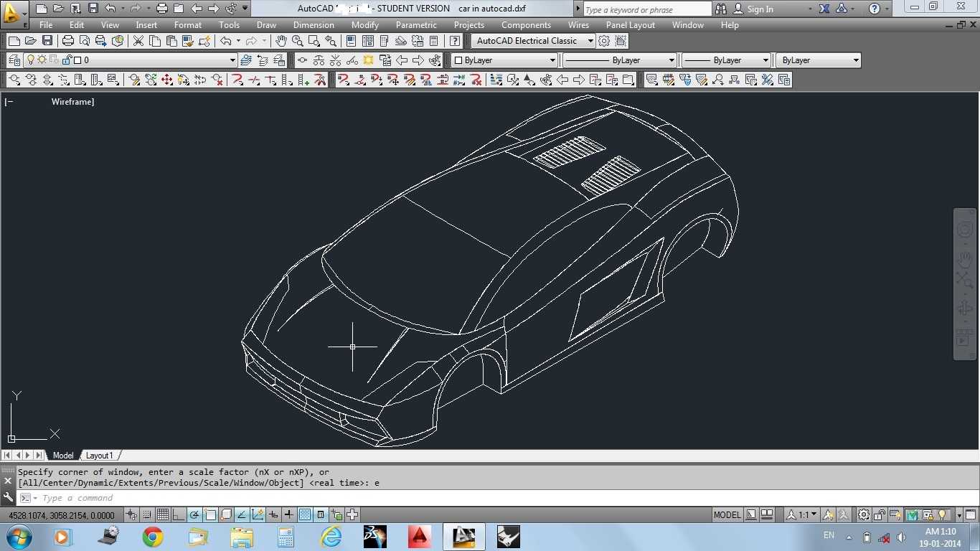Click the Autodesk Exchange X icon
980x551 pixels.
pyautogui.click(x=824, y=9)
